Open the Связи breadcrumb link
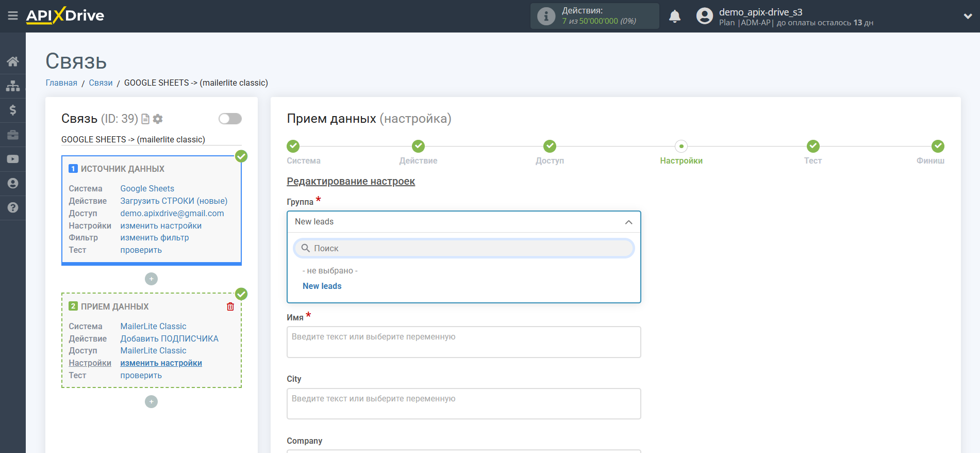Viewport: 980px width, 453px height. (x=101, y=83)
